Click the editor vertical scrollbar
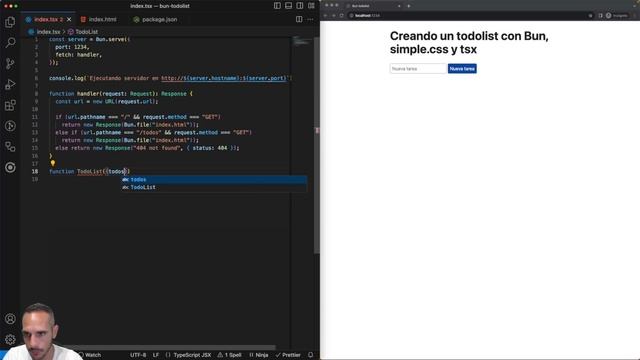The width and height of the screenshot is (640, 360). coord(317,145)
